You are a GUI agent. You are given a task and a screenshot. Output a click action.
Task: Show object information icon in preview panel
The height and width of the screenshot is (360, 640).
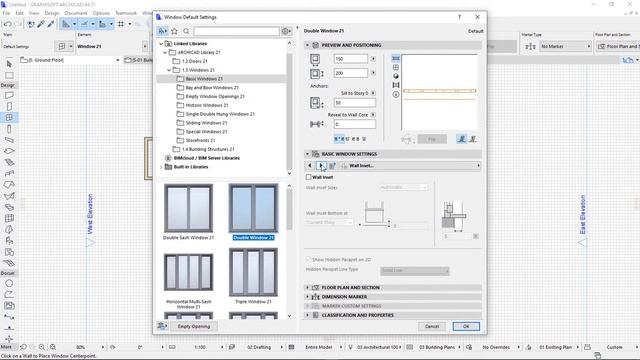pos(396,94)
